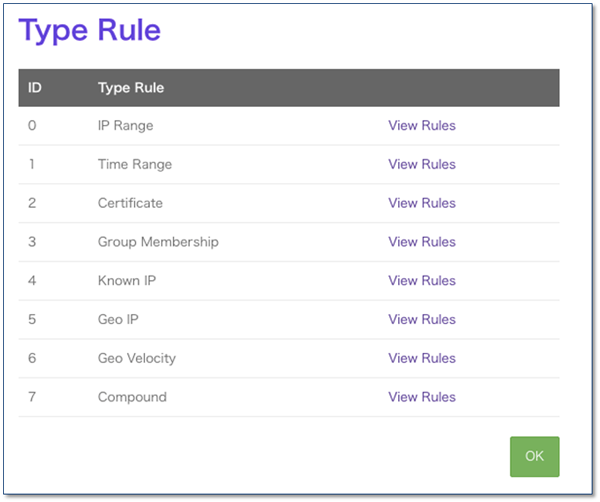Select the Certificate row label
Screen dimensions: 600x502
coord(130,203)
